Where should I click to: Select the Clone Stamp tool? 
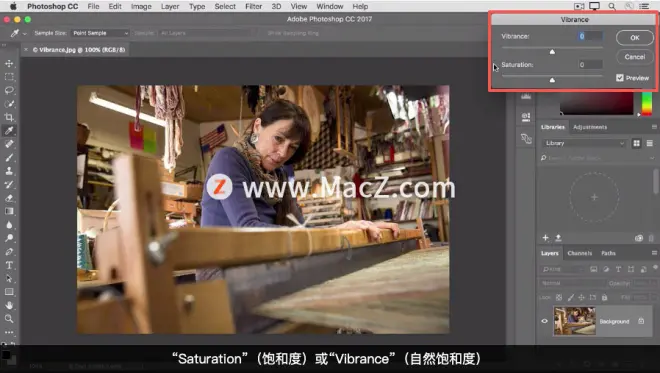(x=9, y=171)
